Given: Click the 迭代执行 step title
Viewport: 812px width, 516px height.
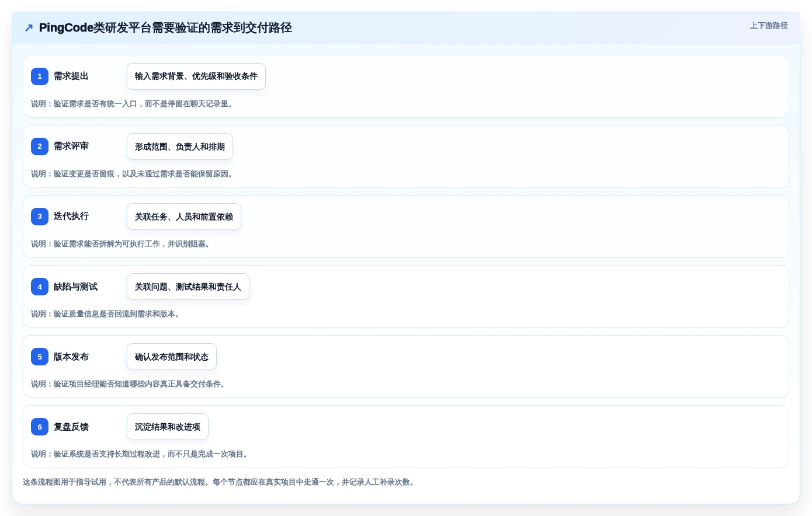Looking at the screenshot, I should click(71, 217).
